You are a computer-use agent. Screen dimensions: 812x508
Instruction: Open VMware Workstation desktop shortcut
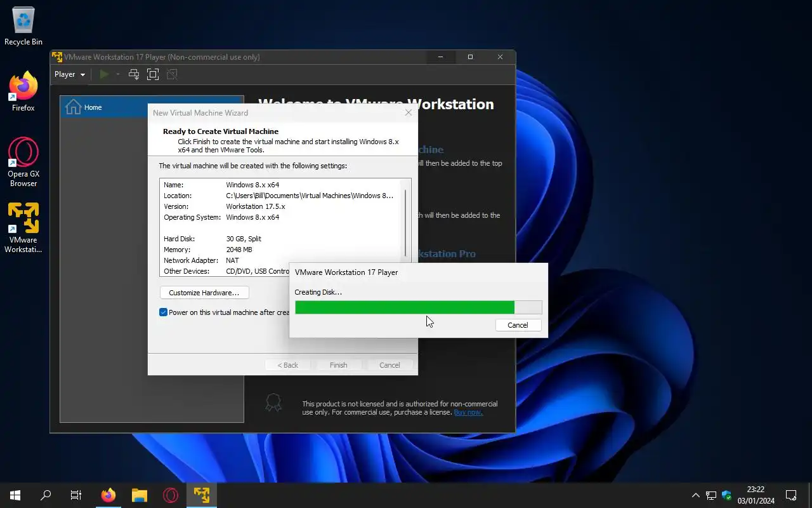pyautogui.click(x=23, y=228)
